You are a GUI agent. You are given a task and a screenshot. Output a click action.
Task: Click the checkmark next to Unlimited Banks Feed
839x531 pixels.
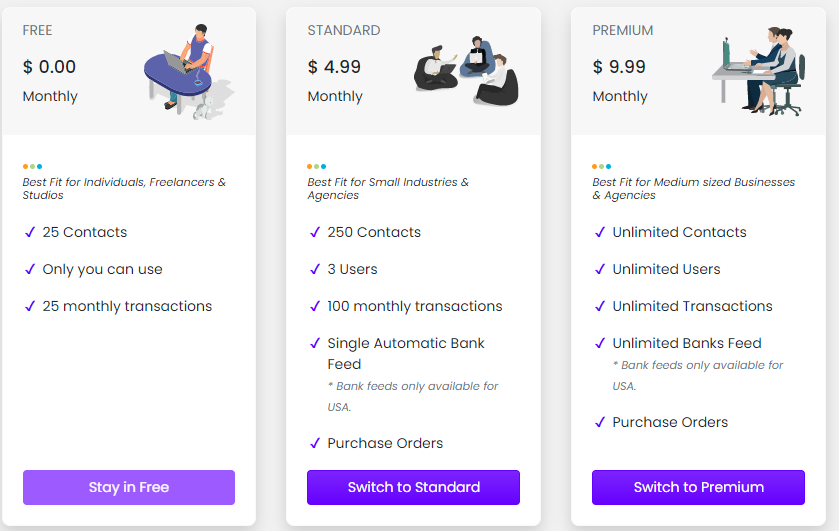[x=600, y=343]
